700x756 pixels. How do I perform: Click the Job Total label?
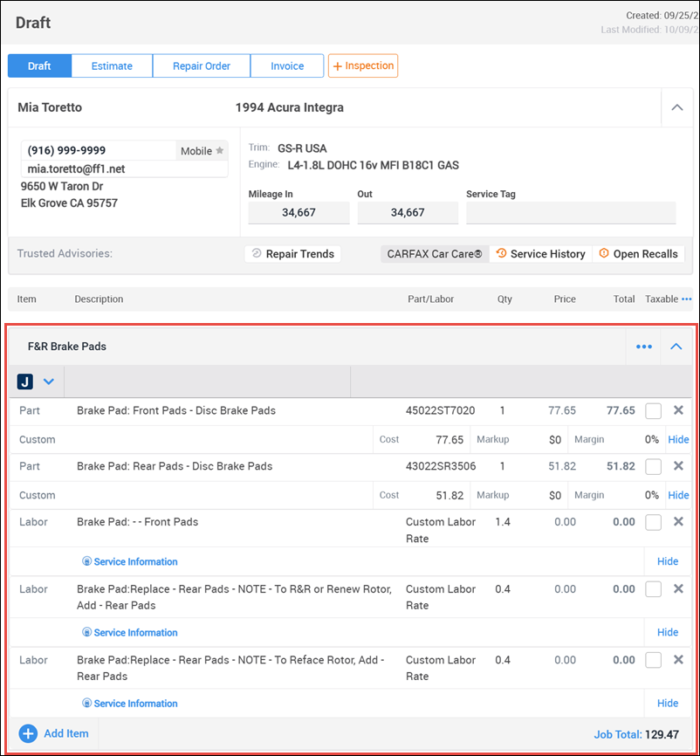pos(618,734)
